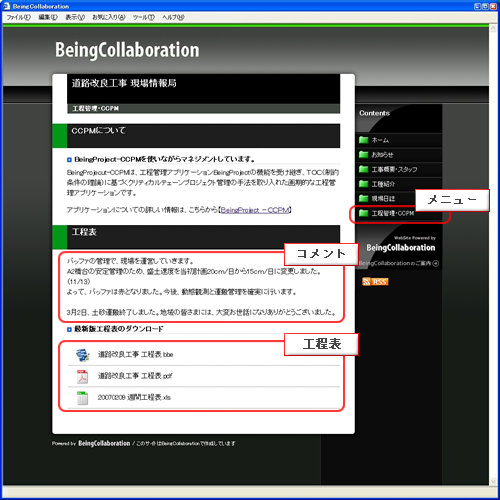Viewport: 500px width, 500px height.
Task: Open the 表示 menu
Action: click(x=75, y=17)
